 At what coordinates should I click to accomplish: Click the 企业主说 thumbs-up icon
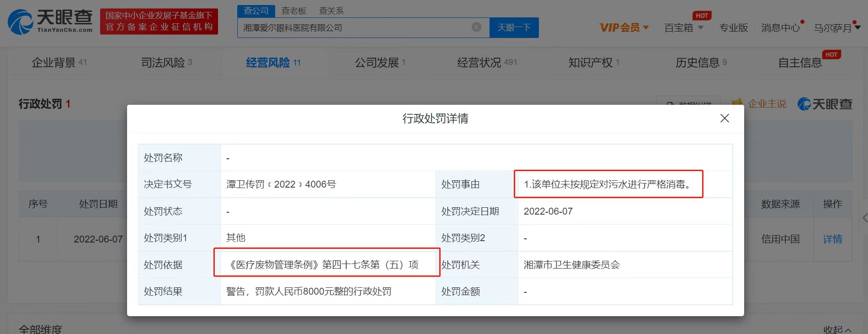click(x=737, y=103)
